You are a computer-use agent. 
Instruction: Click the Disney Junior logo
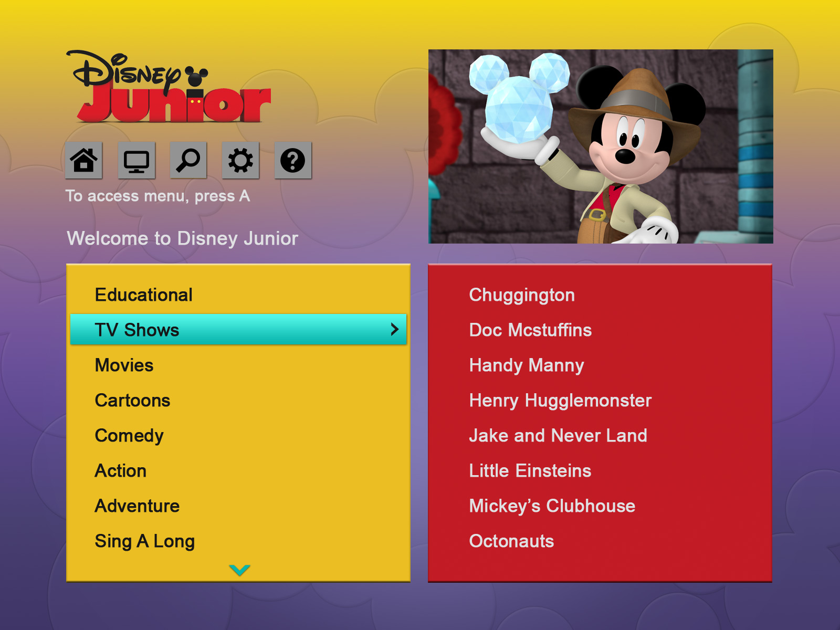(169, 87)
